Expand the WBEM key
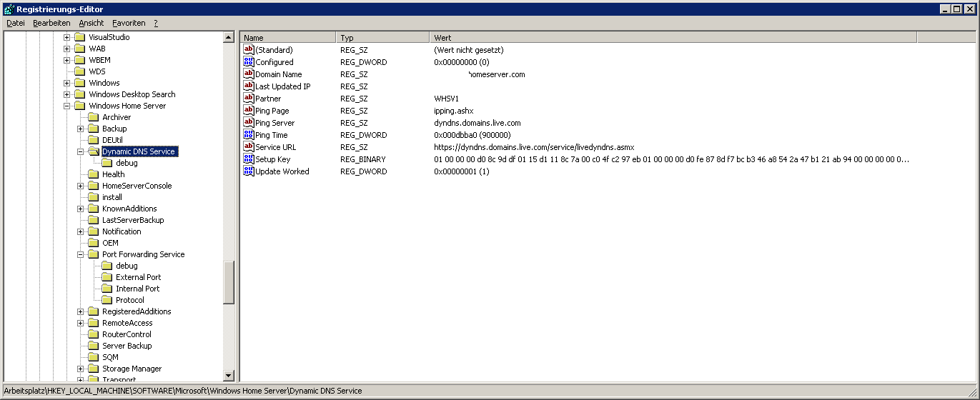 [67, 60]
